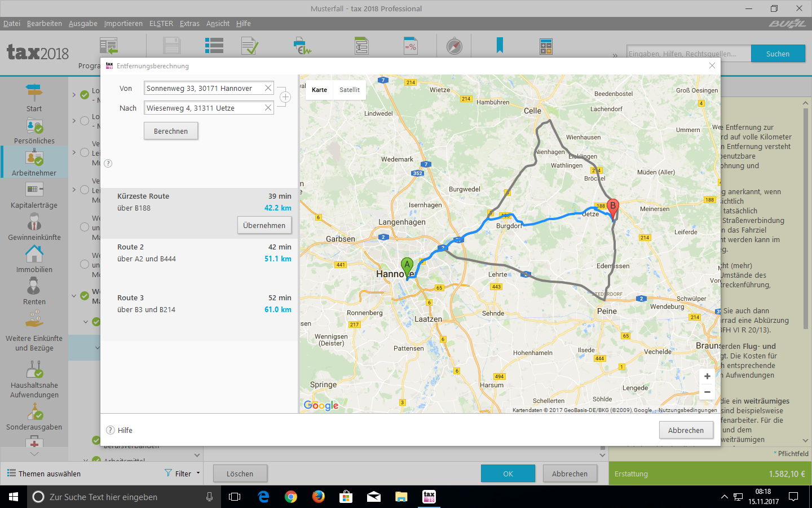812x508 pixels.
Task: Click the blue OK button
Action: [508, 474]
